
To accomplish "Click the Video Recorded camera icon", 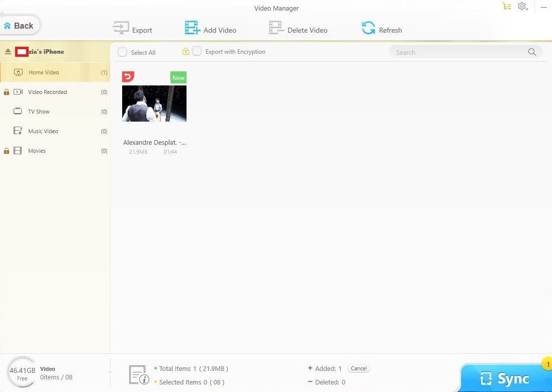I will [x=18, y=92].
